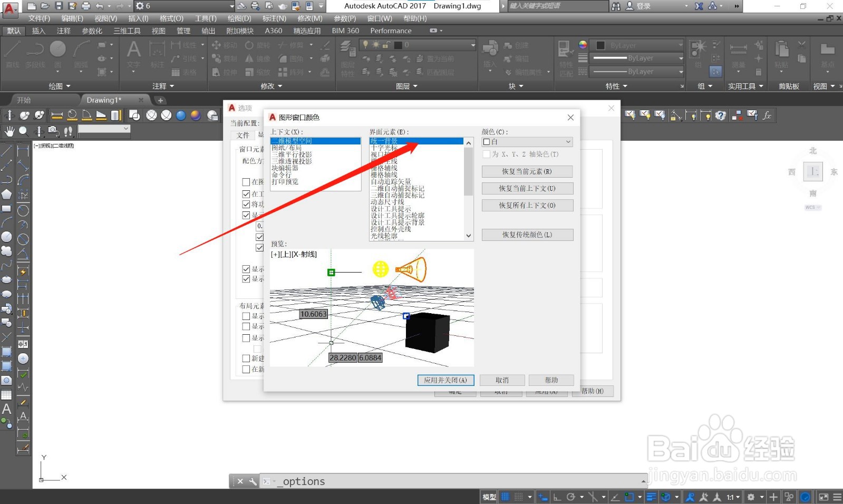The width and height of the screenshot is (843, 504).
Task: Expand the 特性 ribbon panel
Action: tap(616, 86)
